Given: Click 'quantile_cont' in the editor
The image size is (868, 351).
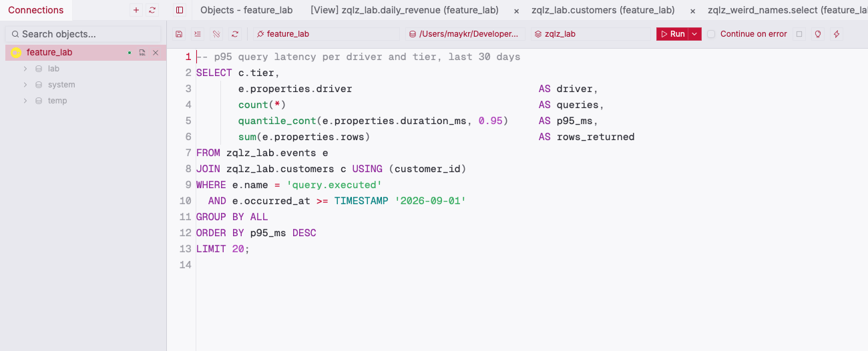Looking at the screenshot, I should (x=277, y=121).
